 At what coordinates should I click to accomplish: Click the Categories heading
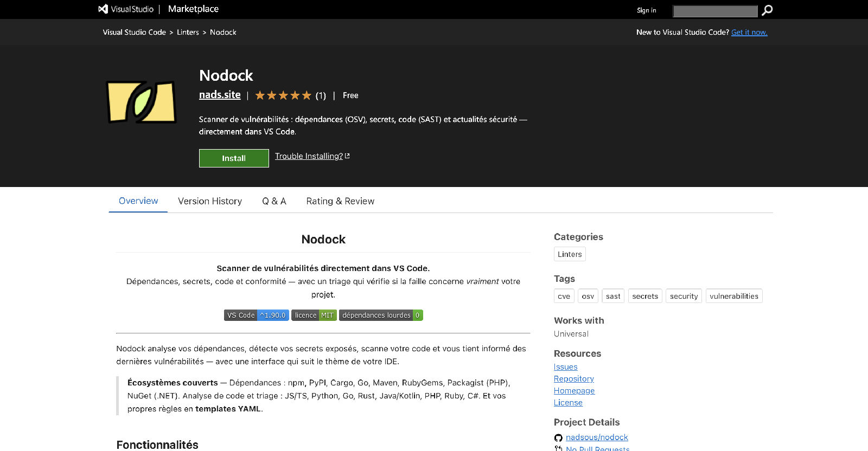coord(578,237)
